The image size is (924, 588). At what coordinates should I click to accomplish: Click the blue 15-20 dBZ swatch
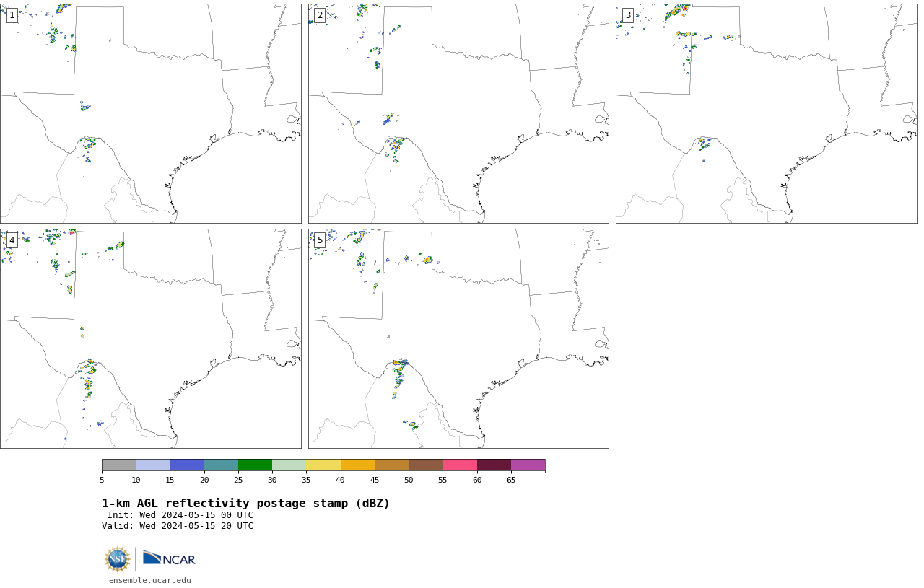[x=187, y=465]
